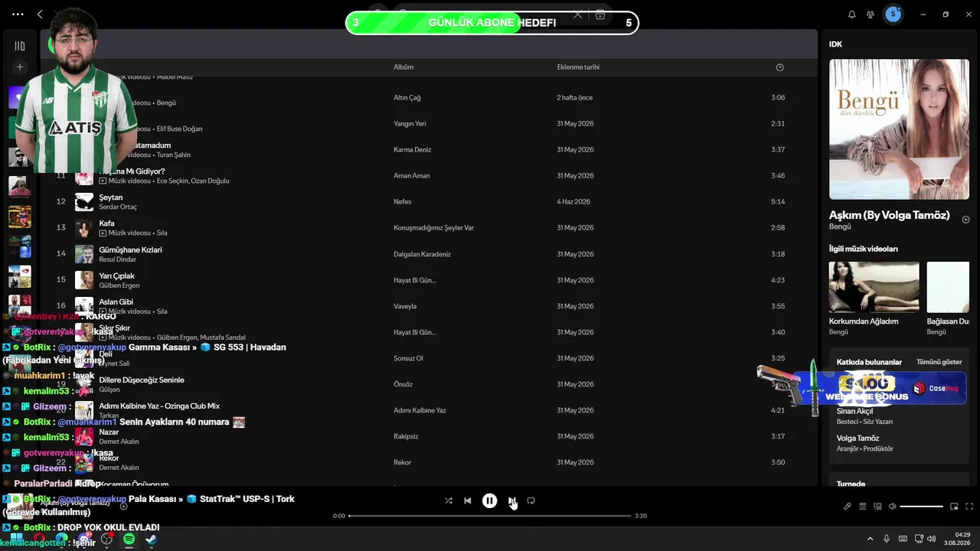Image resolution: width=980 pixels, height=551 pixels.
Task: Sort tracks by Albüm column
Action: click(403, 67)
